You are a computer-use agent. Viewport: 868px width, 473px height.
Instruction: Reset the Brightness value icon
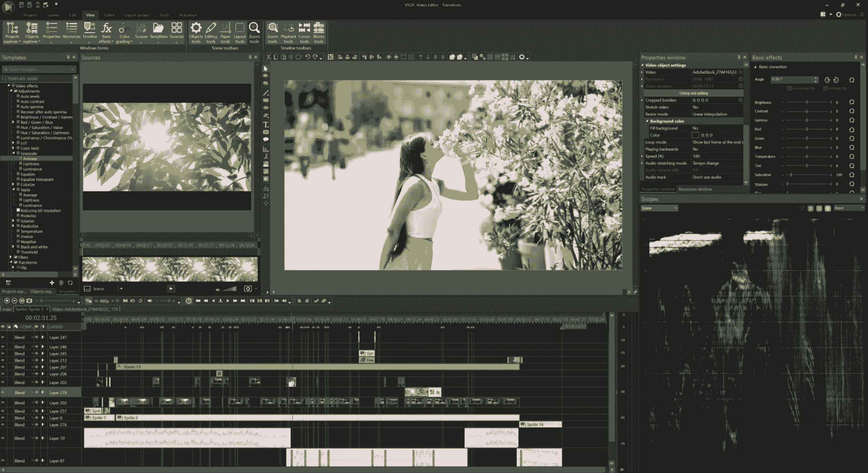pyautogui.click(x=851, y=102)
